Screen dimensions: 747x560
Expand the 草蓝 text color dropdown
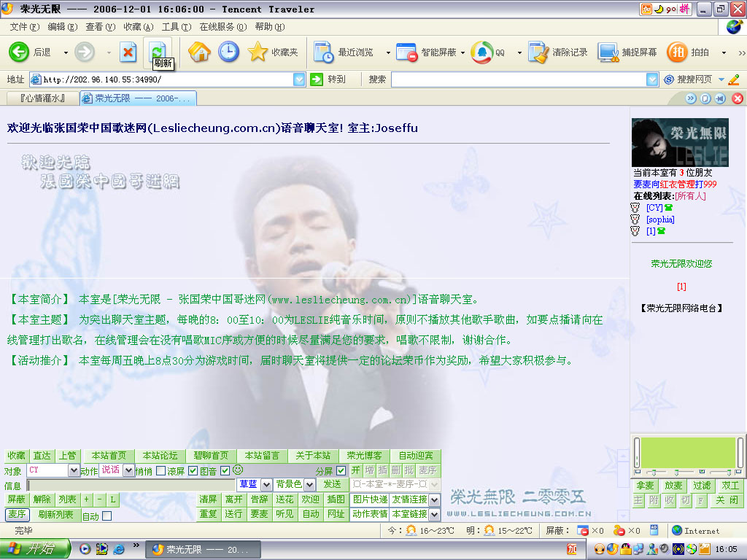(266, 485)
